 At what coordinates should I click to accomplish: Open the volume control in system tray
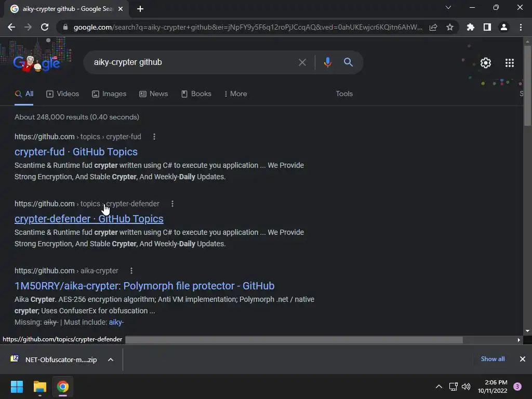[x=466, y=387]
